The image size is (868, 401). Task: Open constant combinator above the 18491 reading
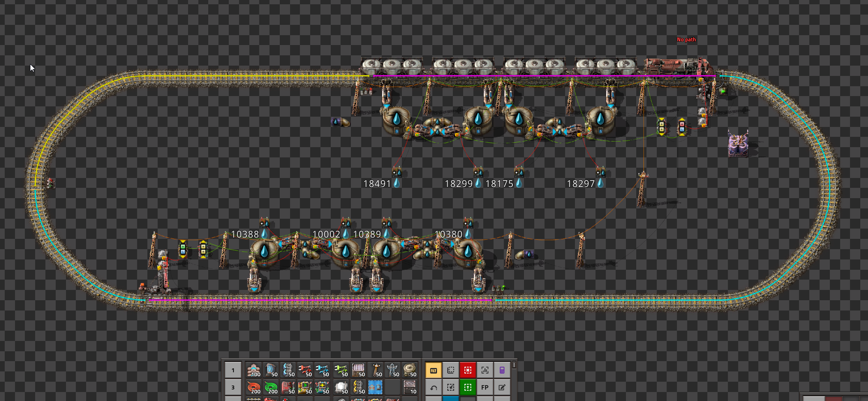(397, 172)
